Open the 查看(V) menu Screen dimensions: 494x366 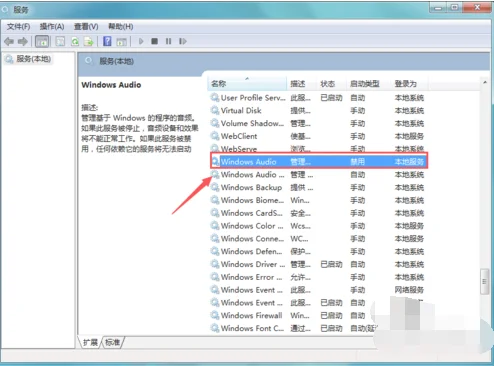tap(86, 27)
